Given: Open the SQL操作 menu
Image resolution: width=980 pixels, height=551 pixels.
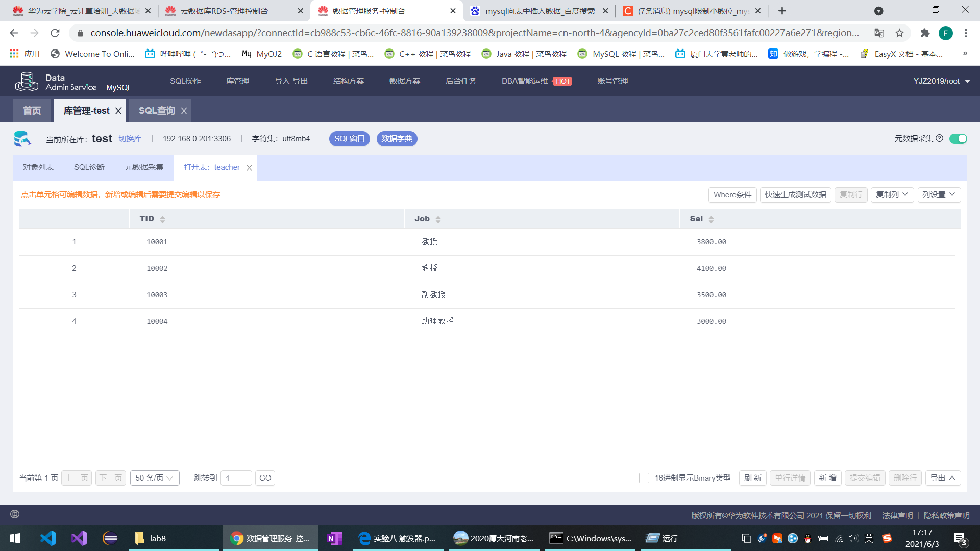Looking at the screenshot, I should [x=185, y=81].
